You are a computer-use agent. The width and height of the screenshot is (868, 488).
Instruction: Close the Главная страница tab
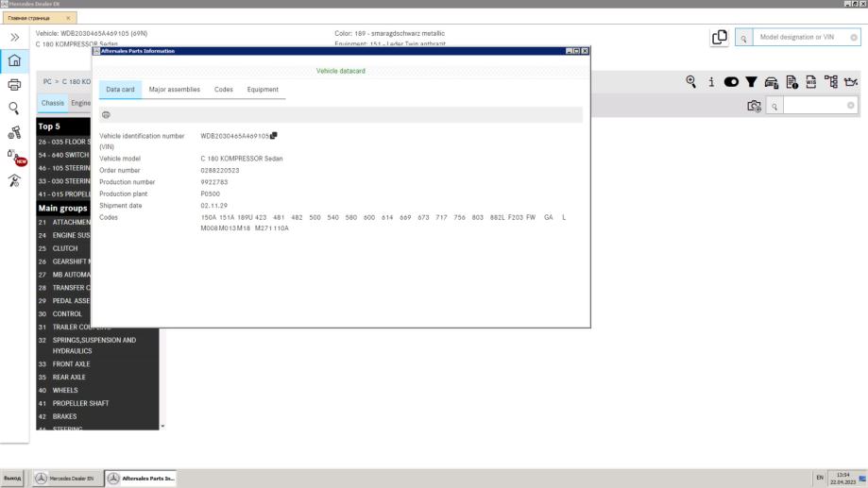[x=68, y=18]
